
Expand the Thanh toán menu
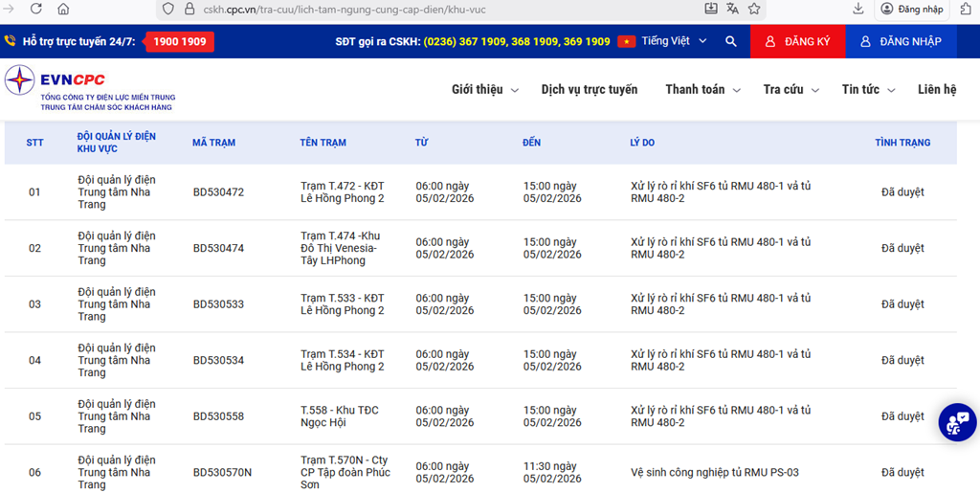tap(702, 89)
